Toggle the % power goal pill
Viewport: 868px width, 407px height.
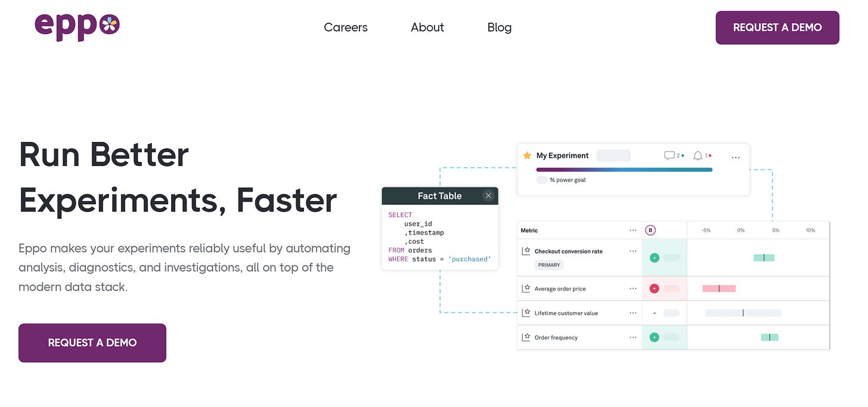[542, 180]
